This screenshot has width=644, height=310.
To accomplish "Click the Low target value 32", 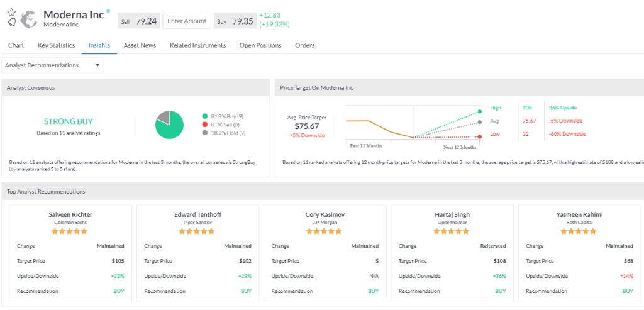I will click(x=525, y=134).
